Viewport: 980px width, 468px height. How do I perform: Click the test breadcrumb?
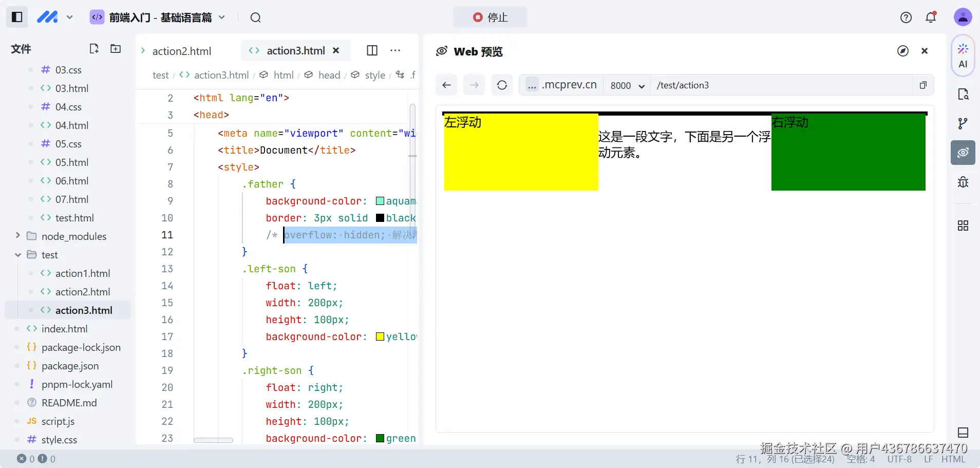tap(160, 75)
